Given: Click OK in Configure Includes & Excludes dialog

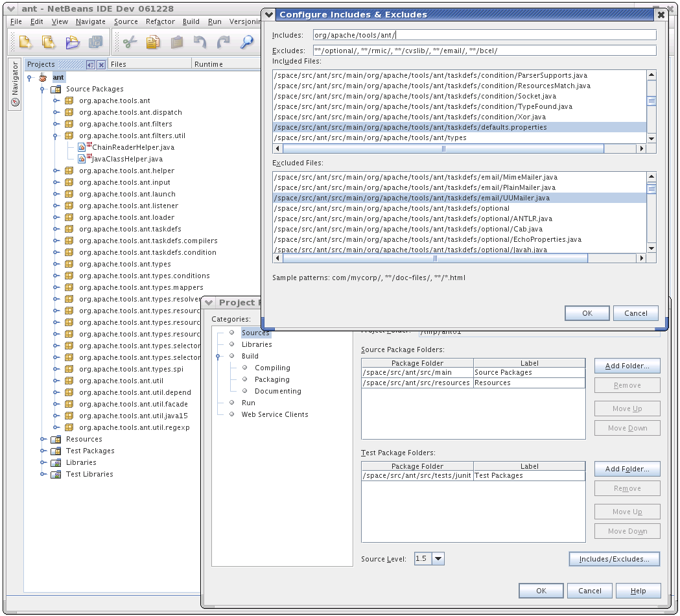Looking at the screenshot, I should coord(587,313).
